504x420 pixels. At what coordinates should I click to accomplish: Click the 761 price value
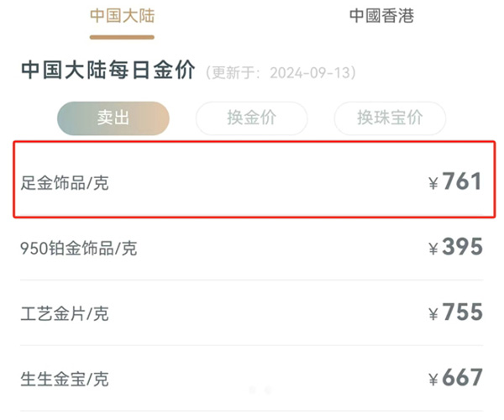[x=462, y=181]
